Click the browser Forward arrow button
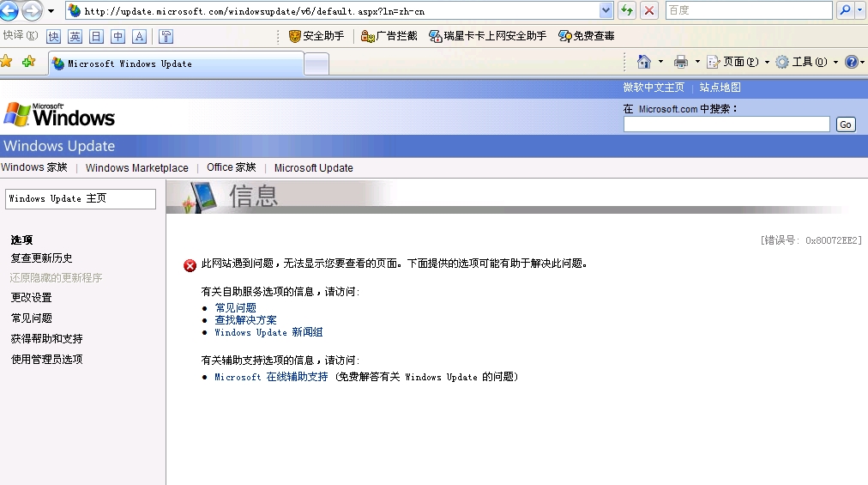This screenshot has width=868, height=485. click(32, 10)
